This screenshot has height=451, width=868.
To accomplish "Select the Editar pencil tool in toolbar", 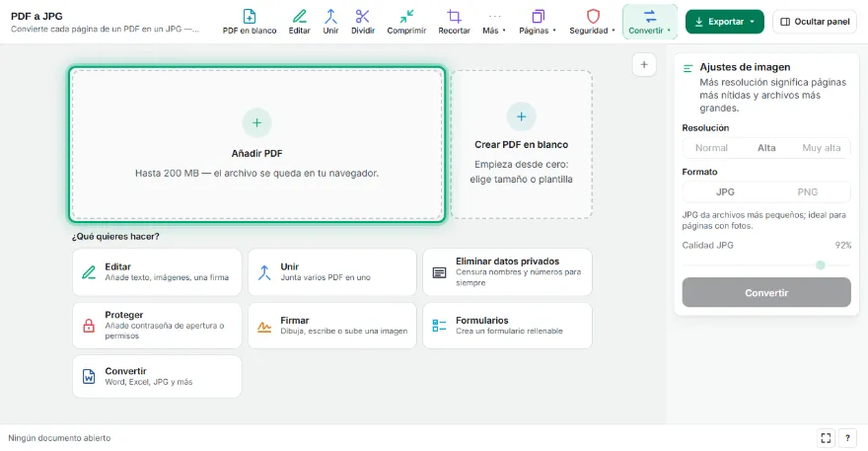I will (299, 22).
